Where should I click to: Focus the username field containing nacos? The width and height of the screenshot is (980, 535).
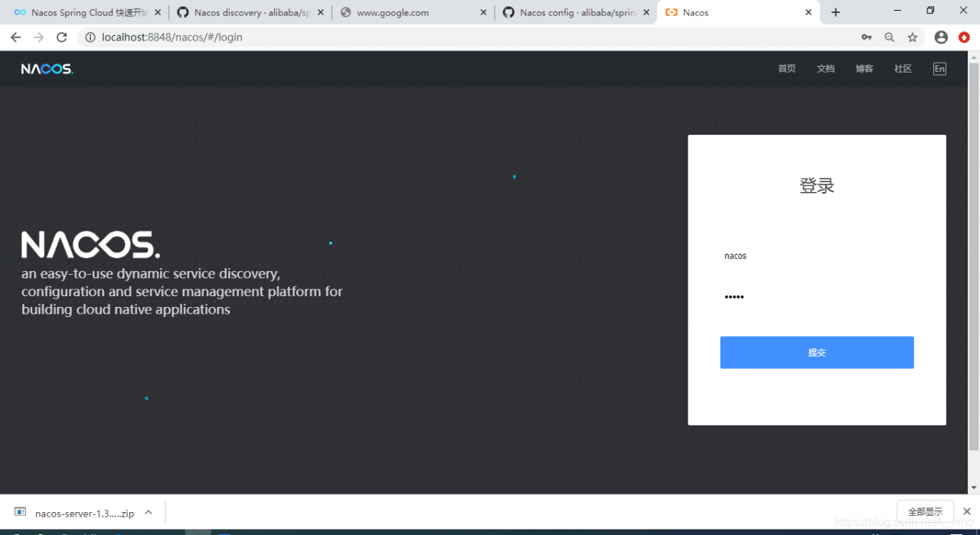click(x=817, y=256)
